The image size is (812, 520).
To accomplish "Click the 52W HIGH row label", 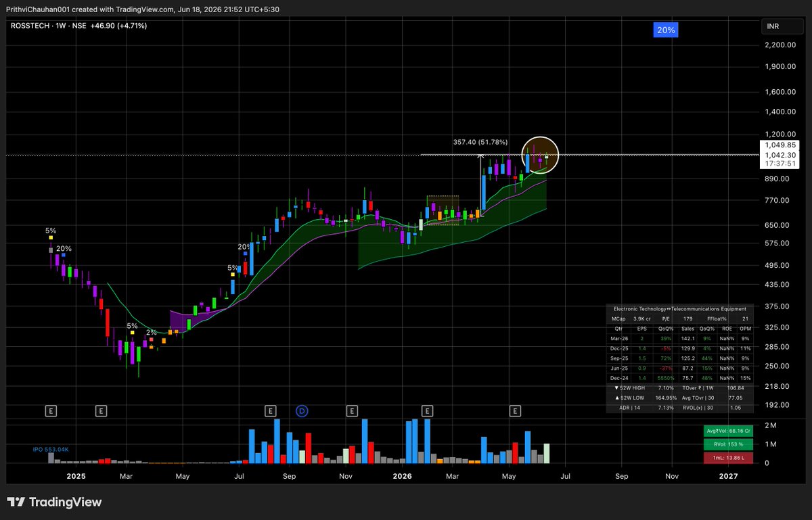I will pos(629,388).
